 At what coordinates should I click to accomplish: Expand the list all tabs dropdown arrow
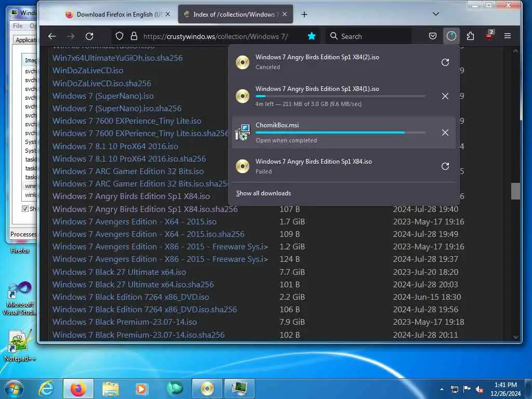pyautogui.click(x=436, y=14)
